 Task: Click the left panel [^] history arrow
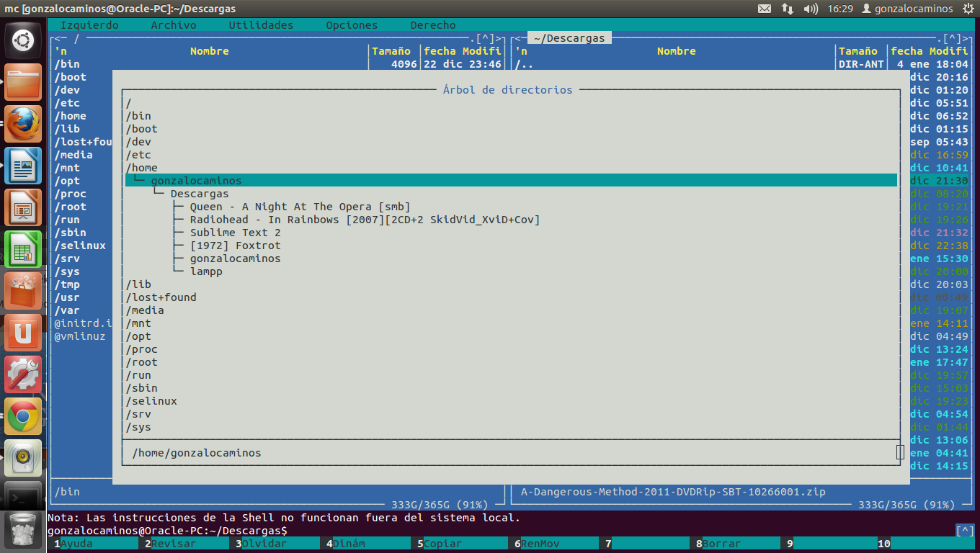(485, 38)
